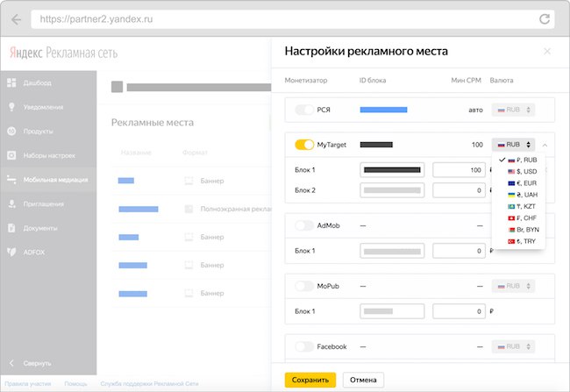Click the notifications bulb icon
This screenshot has height=392, width=570.
pyautogui.click(x=11, y=107)
